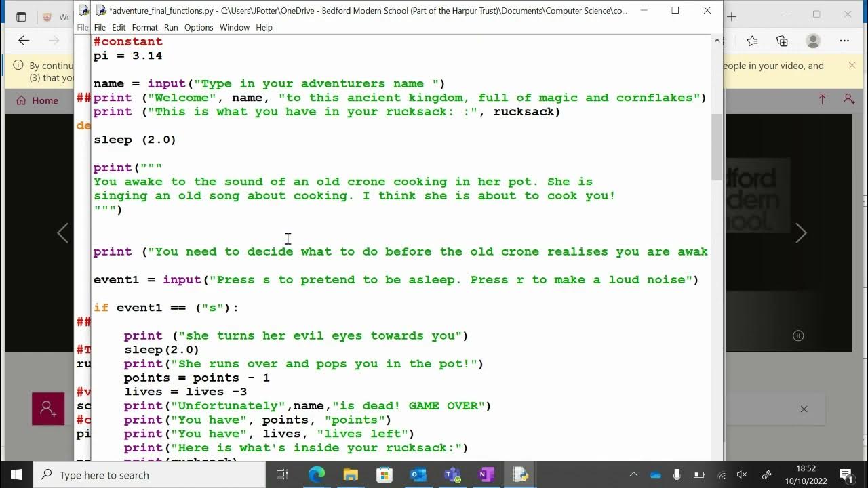
Task: Add a new tab in Edge
Action: 731,16
